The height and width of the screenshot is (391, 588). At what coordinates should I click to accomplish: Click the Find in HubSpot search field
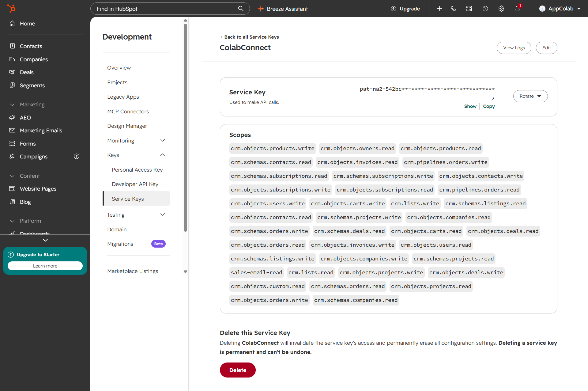tap(170, 9)
